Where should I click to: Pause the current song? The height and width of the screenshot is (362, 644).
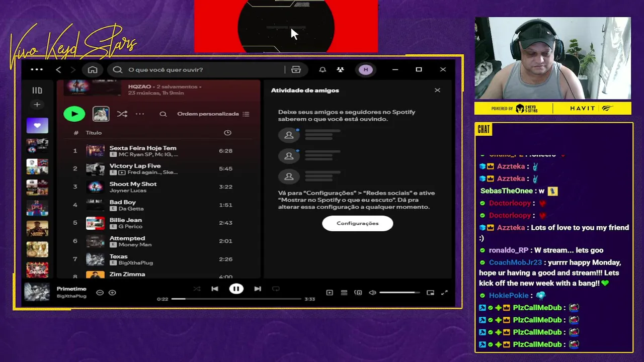point(236,289)
